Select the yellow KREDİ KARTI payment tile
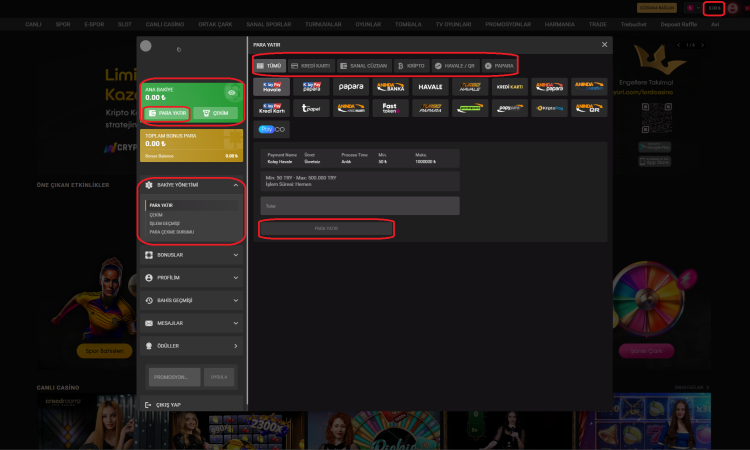The height and width of the screenshot is (450, 750). pos(509,87)
